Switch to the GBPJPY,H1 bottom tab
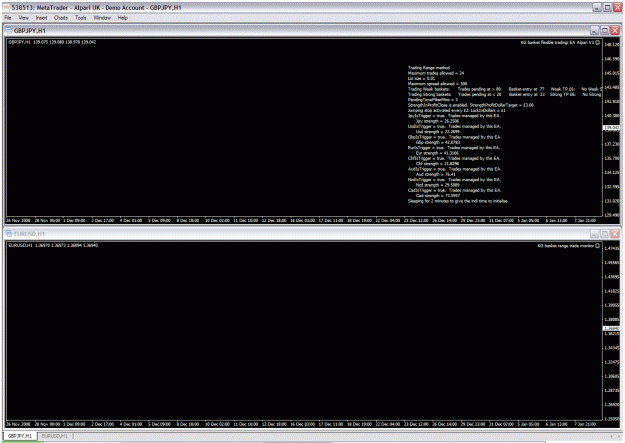 tap(20, 436)
